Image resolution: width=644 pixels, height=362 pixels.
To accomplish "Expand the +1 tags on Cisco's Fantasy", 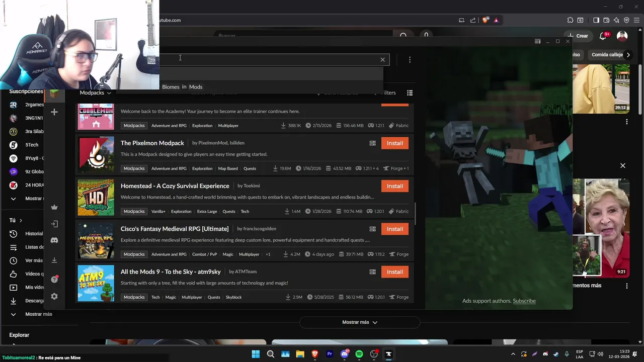I will click(x=268, y=254).
